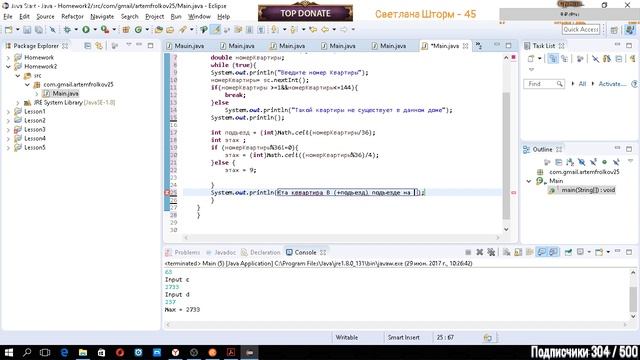Click the Back navigation arrow

(325, 29)
